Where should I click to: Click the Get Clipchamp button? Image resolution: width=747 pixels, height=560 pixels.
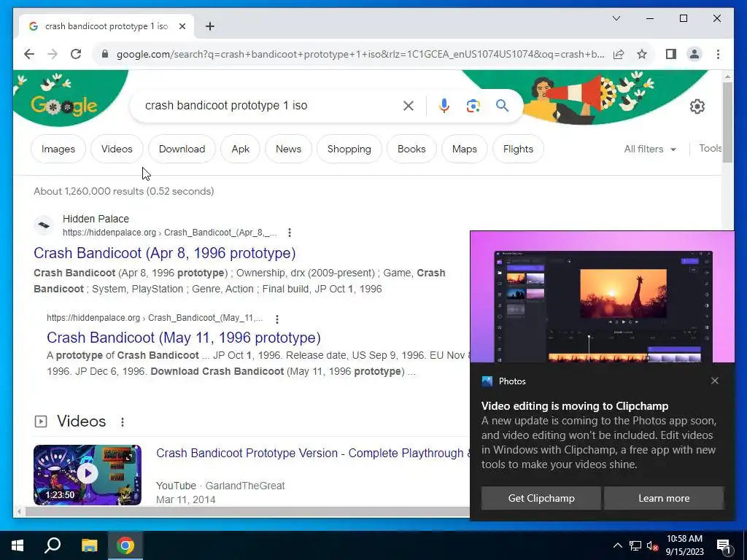point(541,498)
